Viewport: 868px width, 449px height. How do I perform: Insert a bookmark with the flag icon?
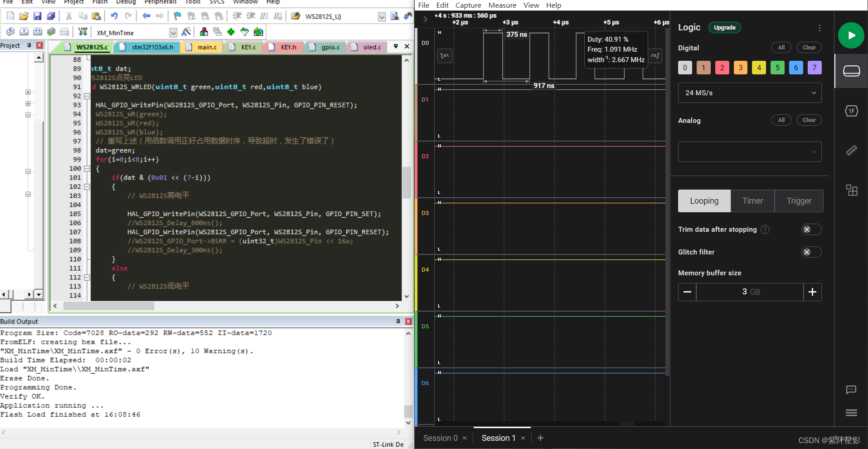178,16
